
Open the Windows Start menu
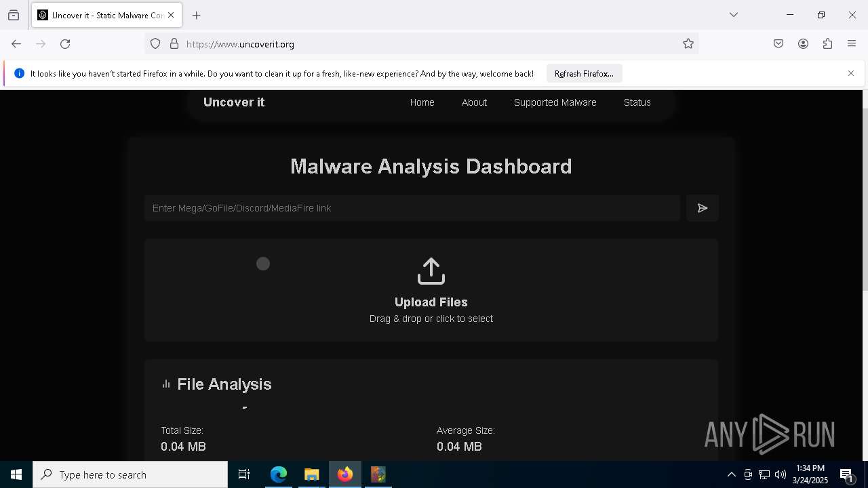(x=16, y=474)
